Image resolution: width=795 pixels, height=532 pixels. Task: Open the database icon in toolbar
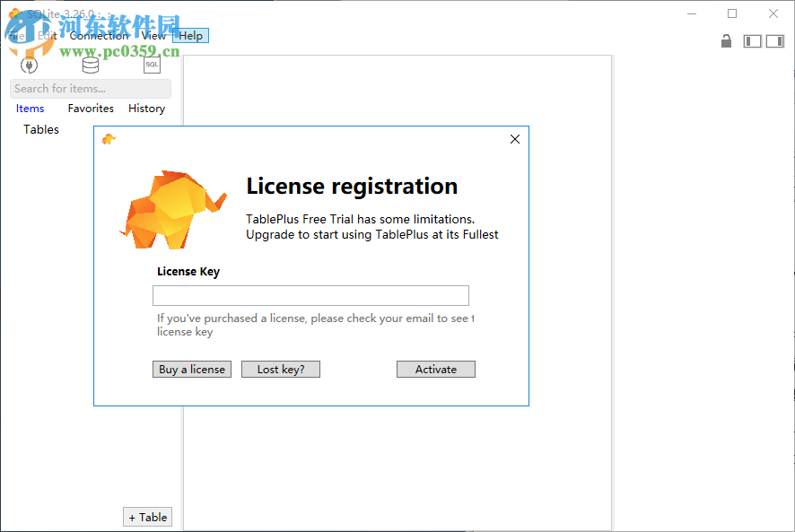point(89,64)
